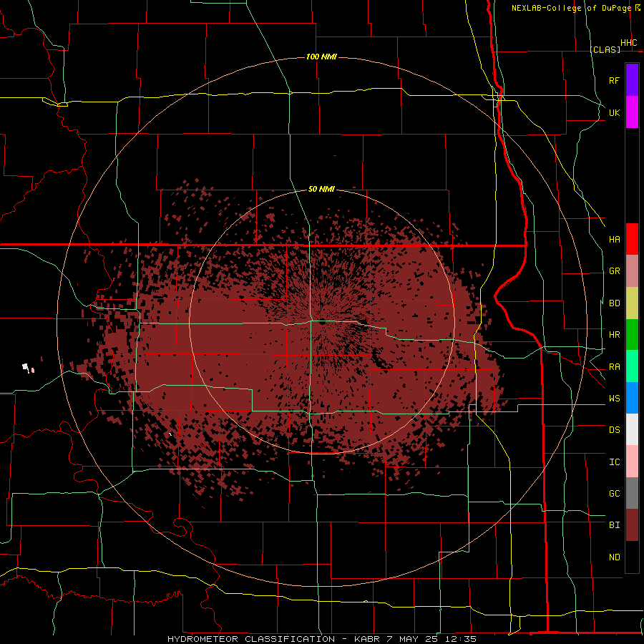Click the RA legend label

click(x=614, y=367)
